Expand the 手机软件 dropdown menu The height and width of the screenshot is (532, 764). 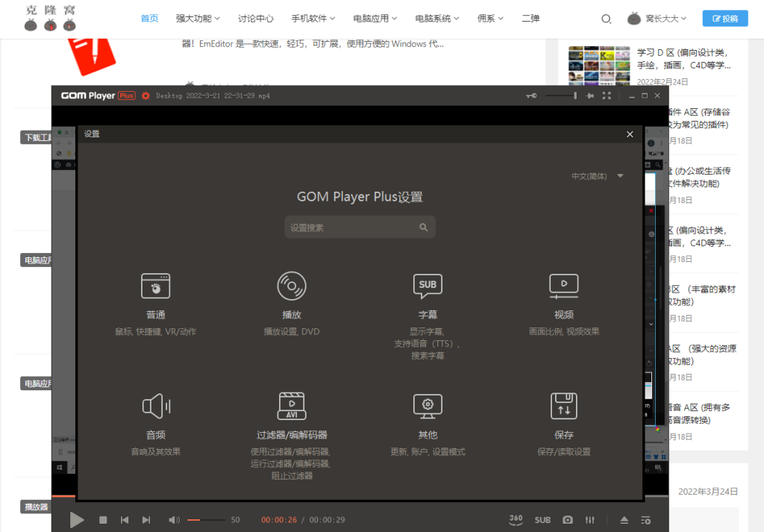(313, 19)
